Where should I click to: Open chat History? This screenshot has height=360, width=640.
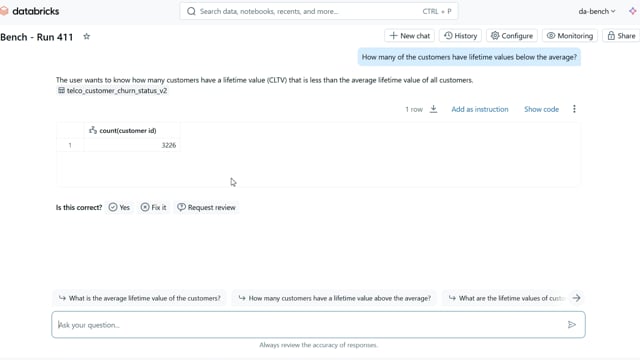pos(460,36)
